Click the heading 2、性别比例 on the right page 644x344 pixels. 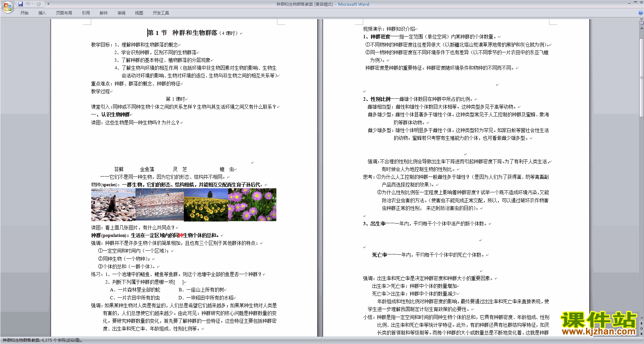click(377, 99)
